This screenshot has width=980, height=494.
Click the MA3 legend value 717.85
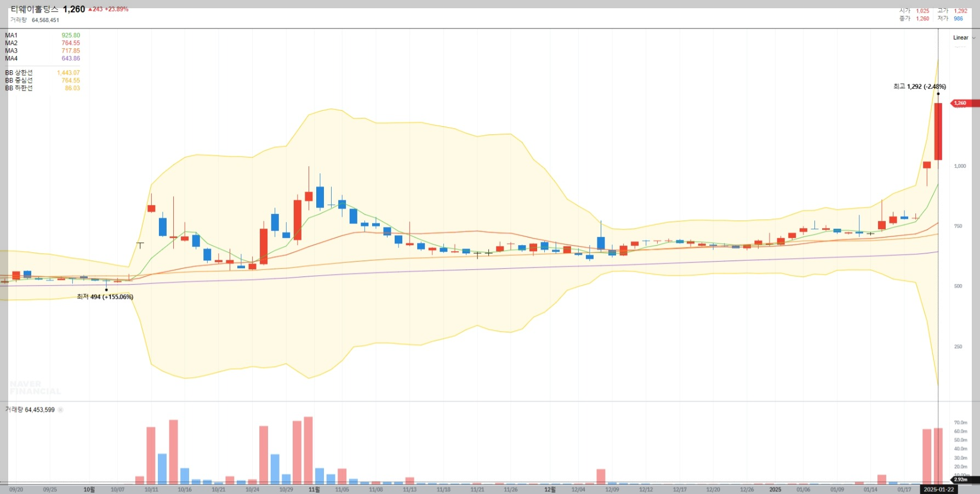tap(71, 50)
